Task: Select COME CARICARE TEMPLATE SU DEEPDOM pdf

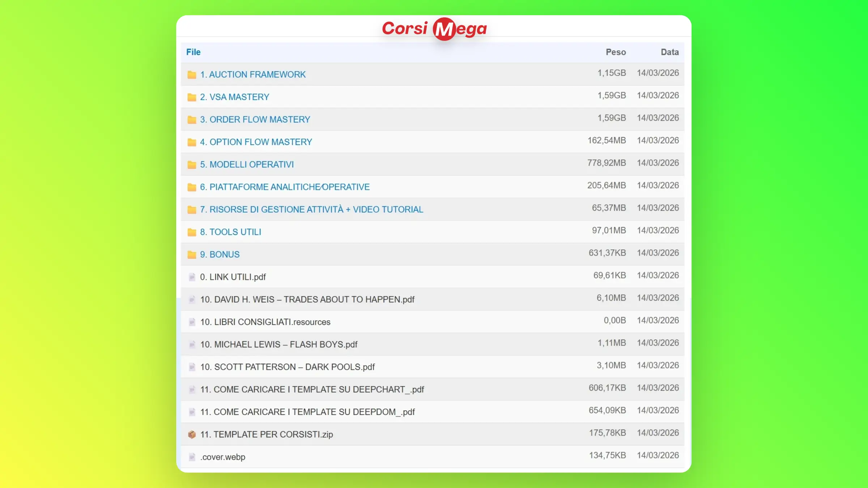Action: [x=307, y=412]
